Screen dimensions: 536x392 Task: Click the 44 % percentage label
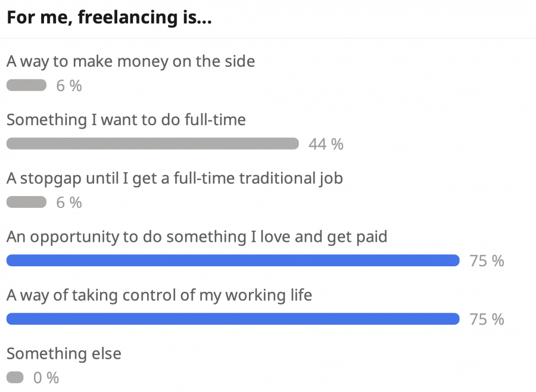[326, 144]
